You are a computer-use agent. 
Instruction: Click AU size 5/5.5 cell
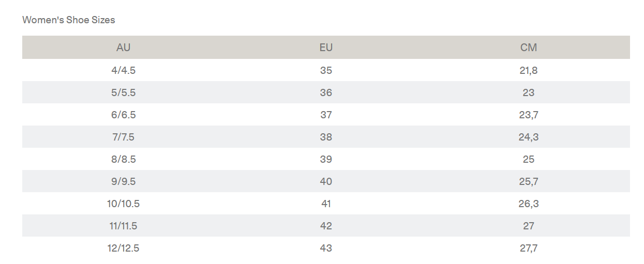(124, 92)
